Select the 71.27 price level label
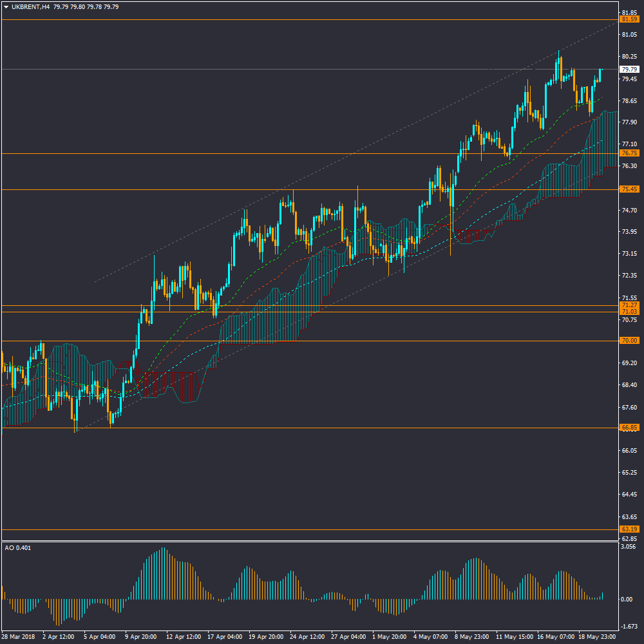The image size is (644, 644). pos(629,305)
